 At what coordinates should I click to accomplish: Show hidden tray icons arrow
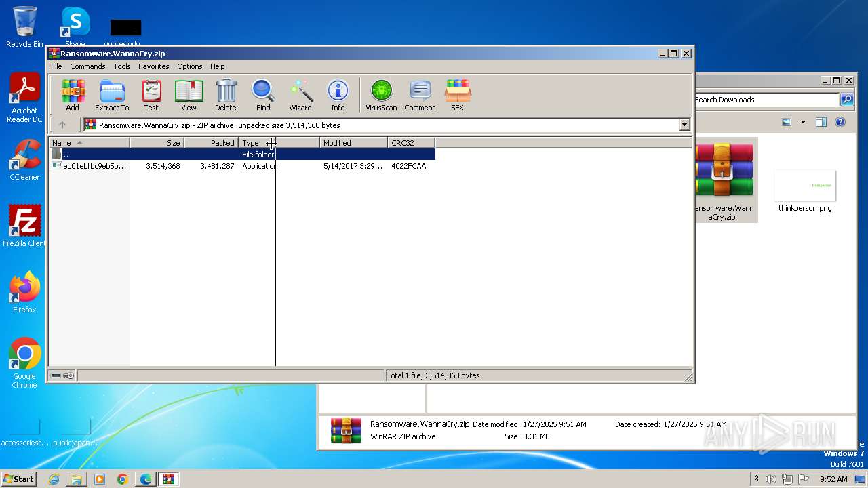pyautogui.click(x=756, y=479)
